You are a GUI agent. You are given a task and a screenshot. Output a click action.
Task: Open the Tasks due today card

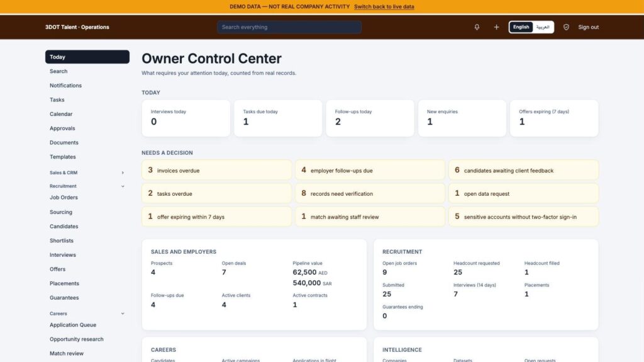click(x=278, y=118)
